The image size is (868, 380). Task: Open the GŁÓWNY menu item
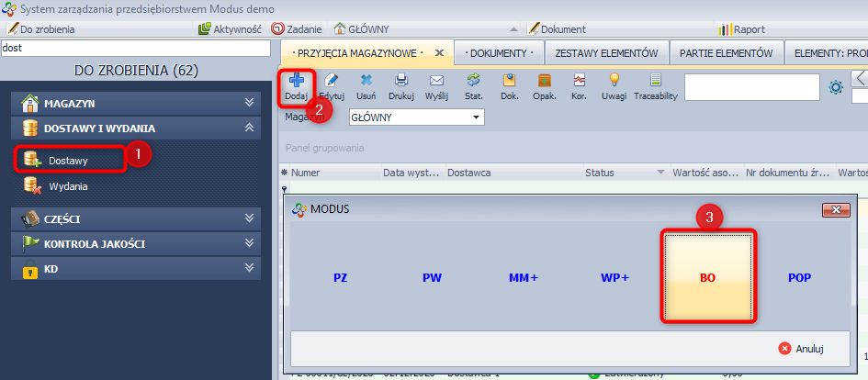[362, 29]
